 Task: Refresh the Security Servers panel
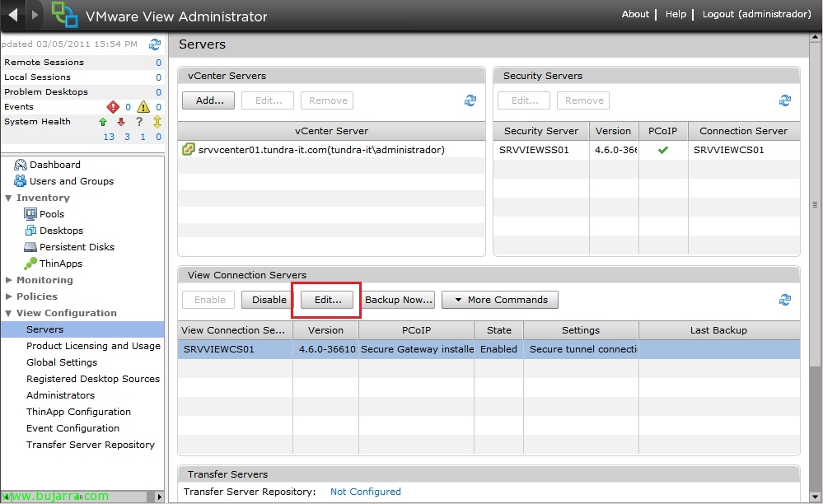[785, 100]
